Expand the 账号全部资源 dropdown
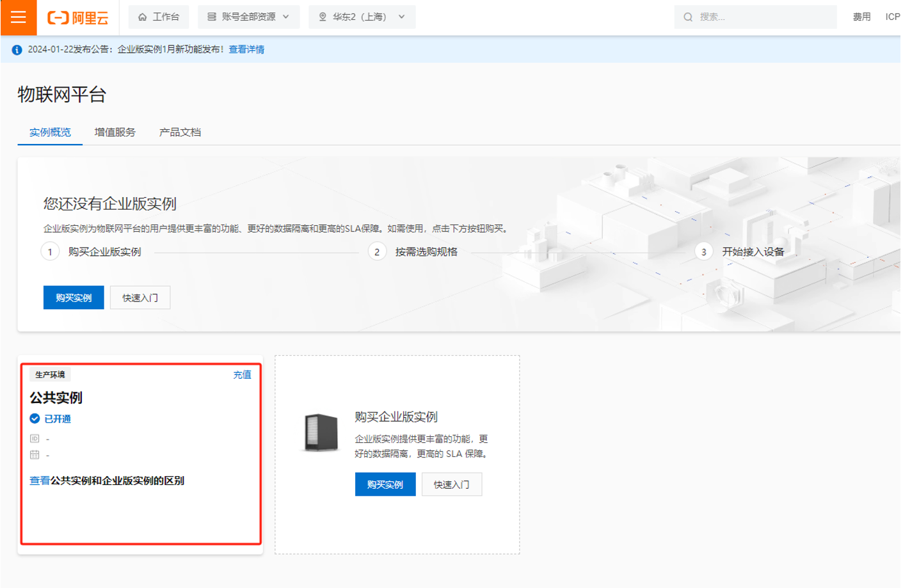903x588 pixels. [x=248, y=17]
